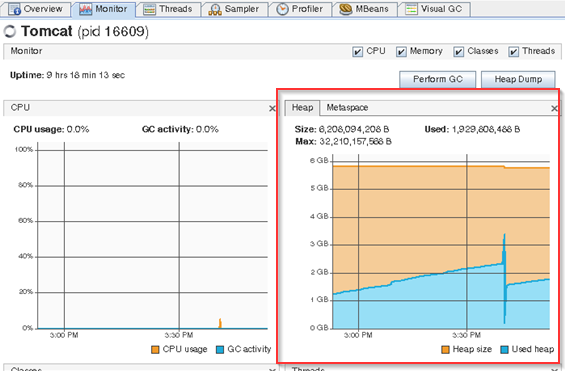Select the Monitor tab
This screenshot has height=371, width=565.
[x=103, y=9]
